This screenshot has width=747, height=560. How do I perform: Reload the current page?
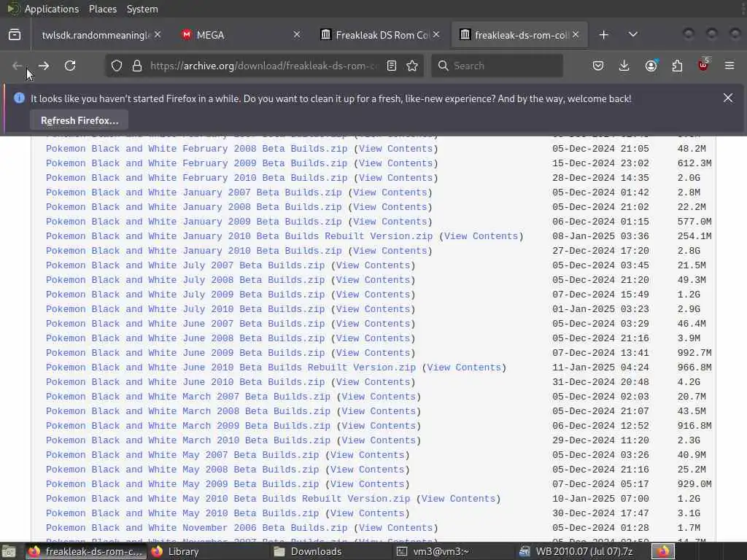[x=70, y=66]
